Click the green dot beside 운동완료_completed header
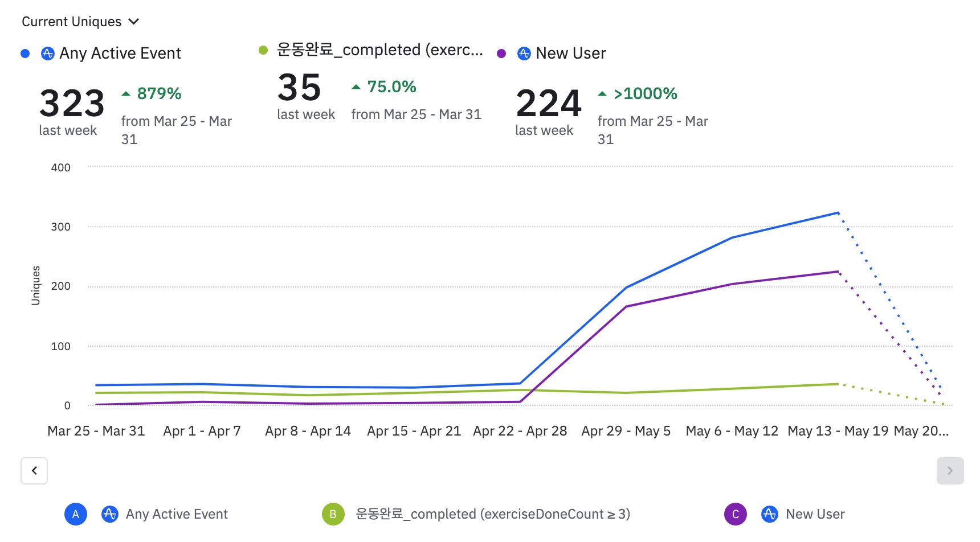Viewport: 980px width, 542px height. (x=263, y=50)
